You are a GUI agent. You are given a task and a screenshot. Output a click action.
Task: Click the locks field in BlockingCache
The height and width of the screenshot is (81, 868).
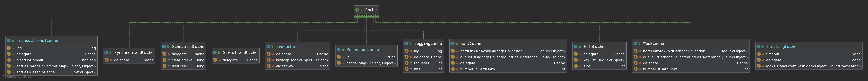coord(770,66)
